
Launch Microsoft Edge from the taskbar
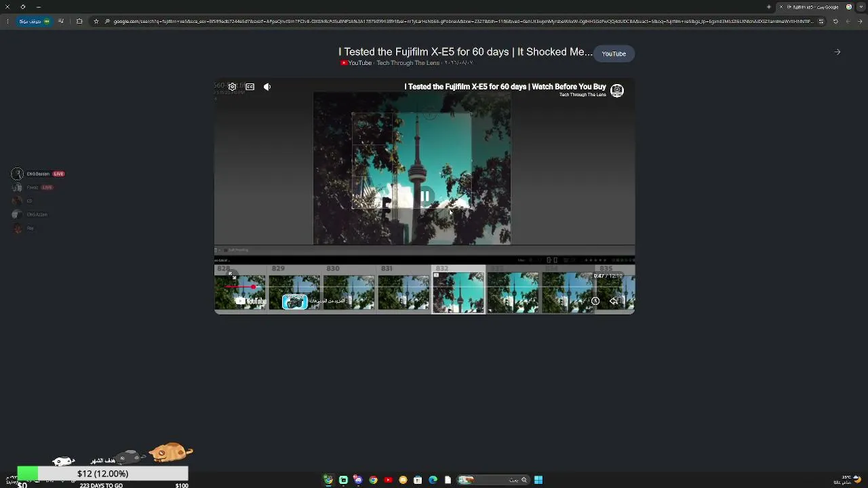pos(433,480)
